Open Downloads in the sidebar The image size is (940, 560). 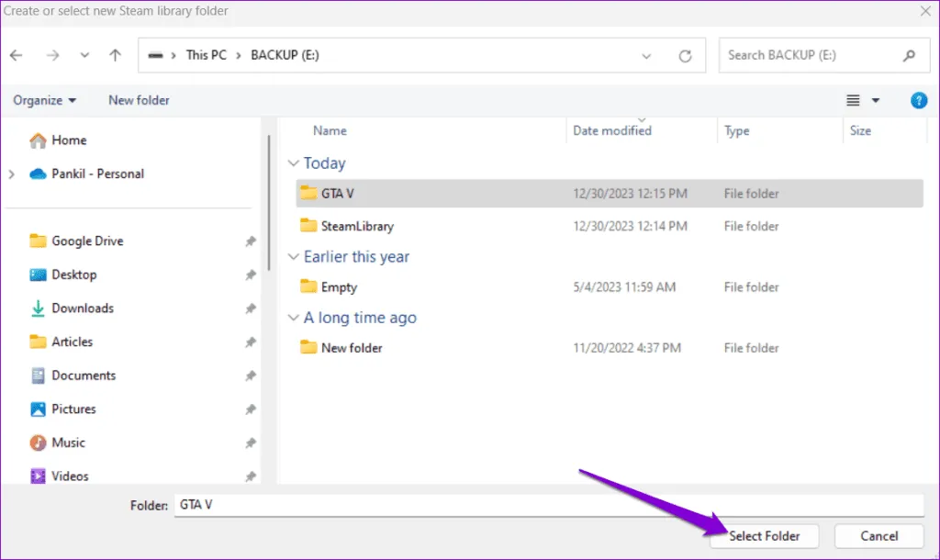pyautogui.click(x=83, y=308)
